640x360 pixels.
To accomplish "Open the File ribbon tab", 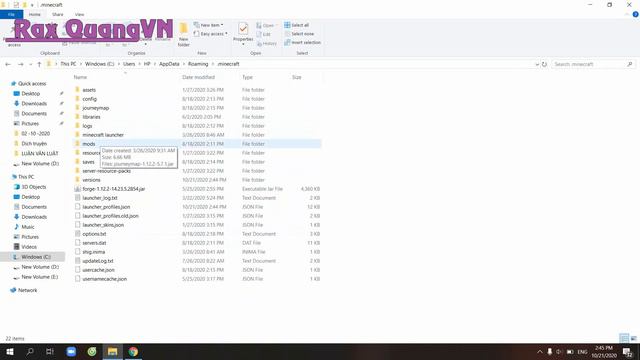I will coord(11,14).
